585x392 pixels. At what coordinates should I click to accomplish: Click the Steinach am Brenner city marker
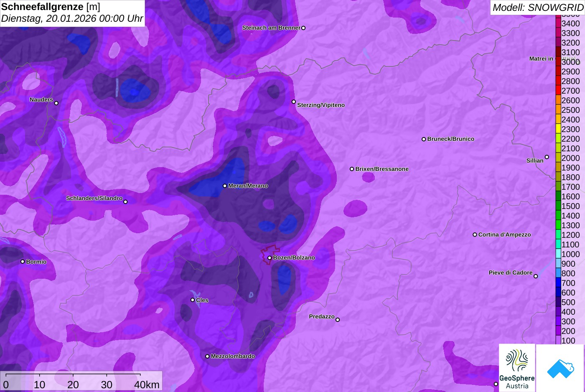303,28
